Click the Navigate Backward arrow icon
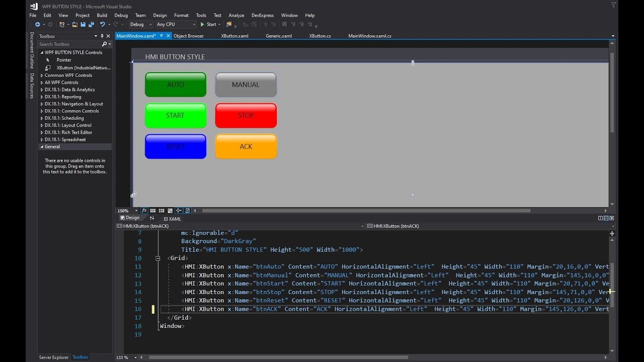Viewport: 644px width, 362px height. point(37,24)
